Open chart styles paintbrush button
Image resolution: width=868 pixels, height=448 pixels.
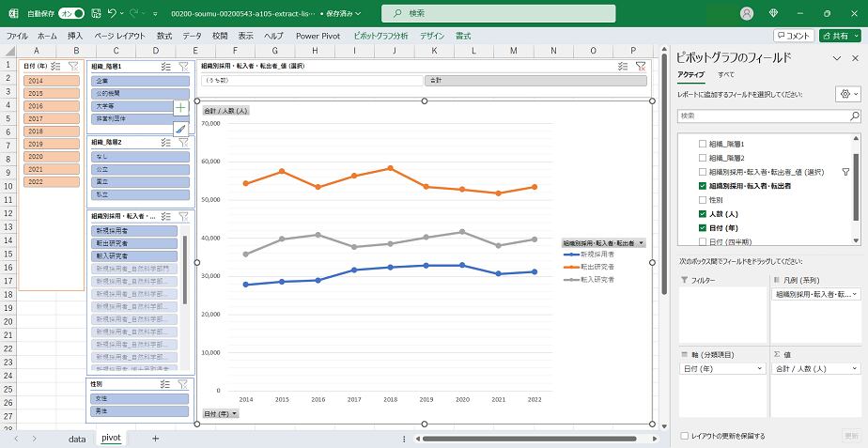(180, 129)
